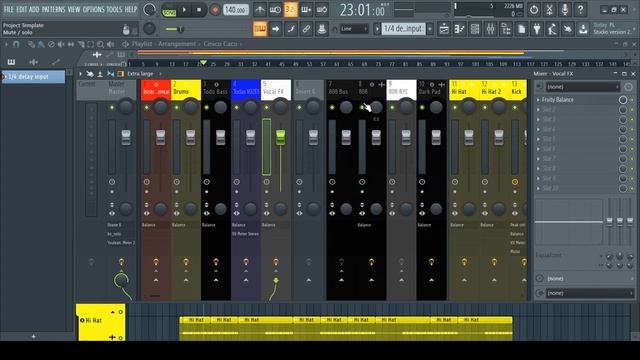The width and height of the screenshot is (640, 360).
Task: Toggle mute light on Vocal FX track
Action: point(267,107)
